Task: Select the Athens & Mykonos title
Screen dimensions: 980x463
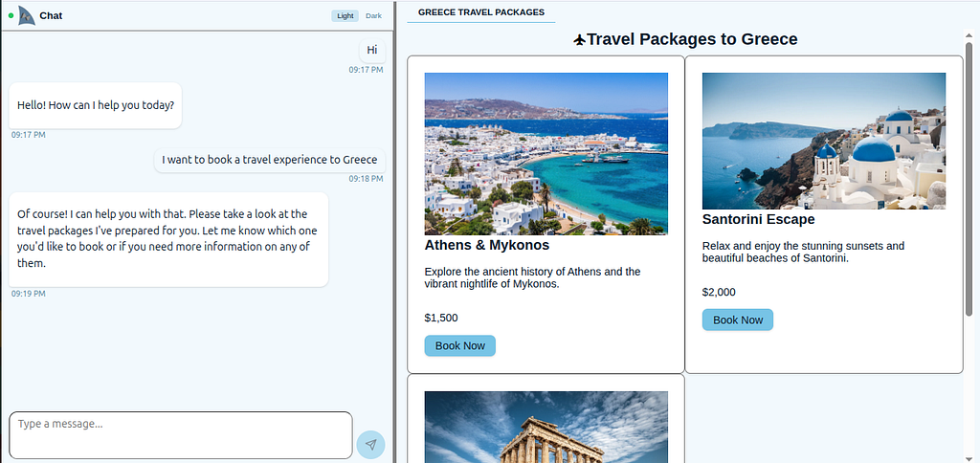Action: tap(487, 245)
